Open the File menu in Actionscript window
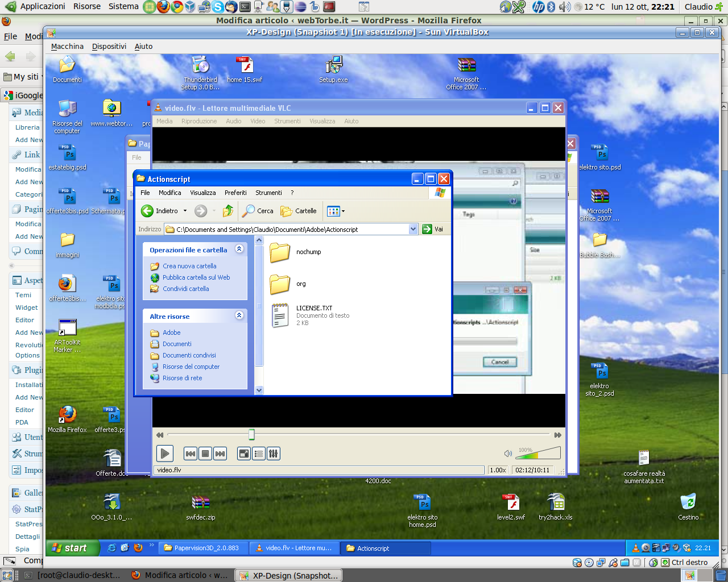Screen dimensions: 728x582 pyautogui.click(x=145, y=193)
